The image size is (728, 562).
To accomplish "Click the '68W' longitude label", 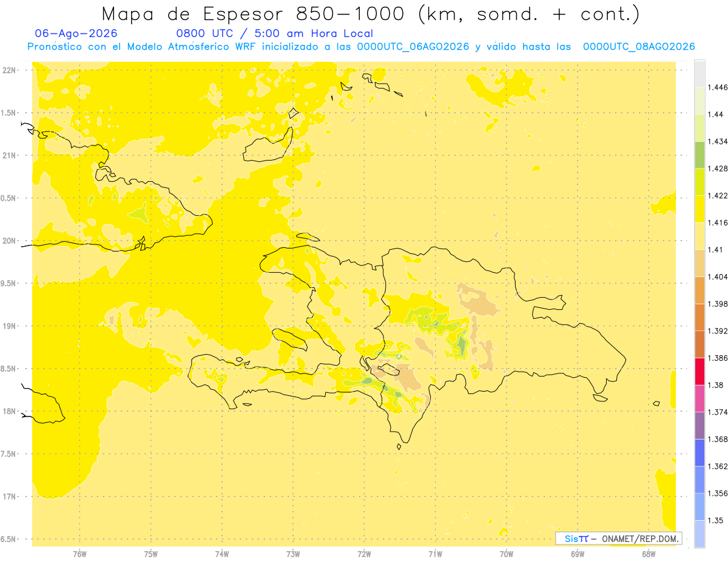I will click(649, 554).
